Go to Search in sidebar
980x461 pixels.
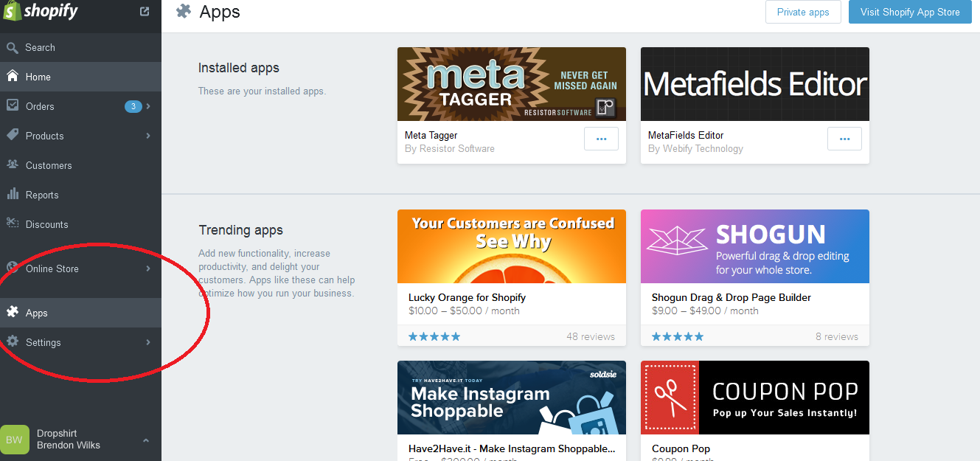80,47
